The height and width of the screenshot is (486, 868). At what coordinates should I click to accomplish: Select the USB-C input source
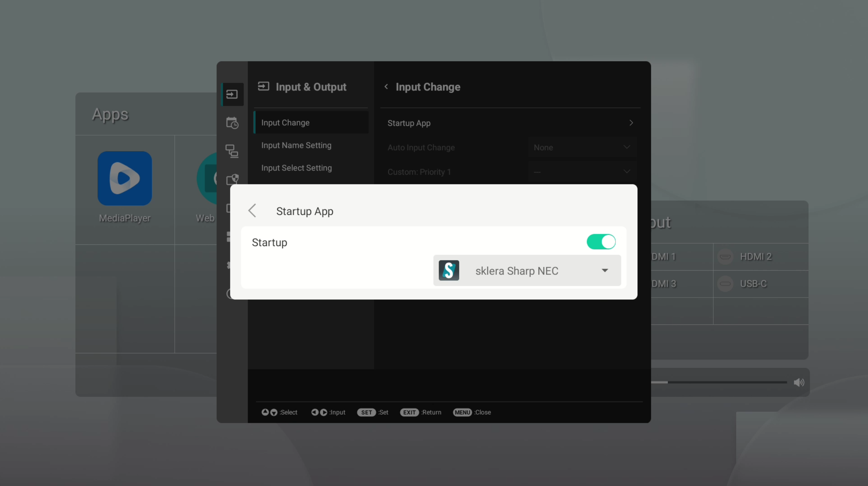753,284
